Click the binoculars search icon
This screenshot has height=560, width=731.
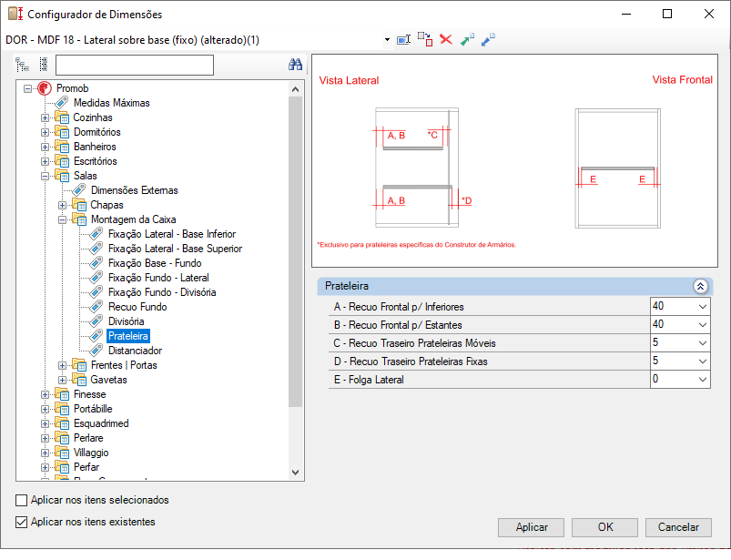coord(295,65)
